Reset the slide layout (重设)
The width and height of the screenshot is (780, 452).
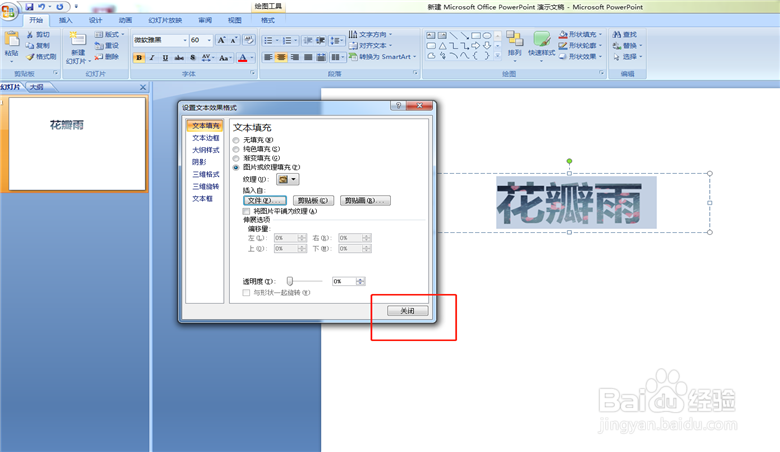[107, 45]
